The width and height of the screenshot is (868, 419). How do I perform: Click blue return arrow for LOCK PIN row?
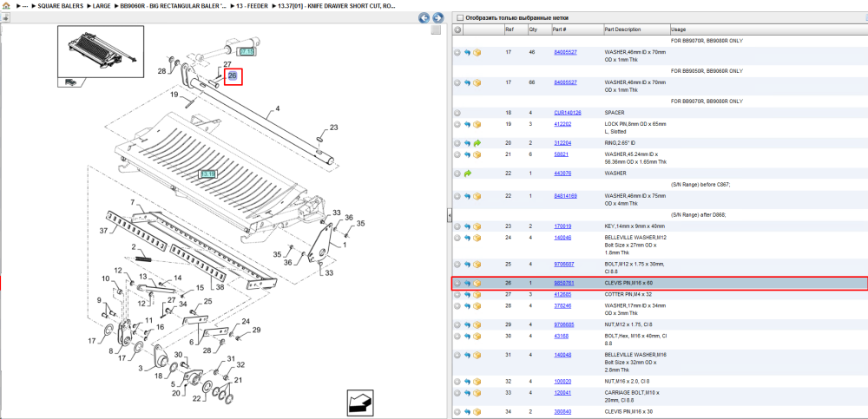pos(467,124)
